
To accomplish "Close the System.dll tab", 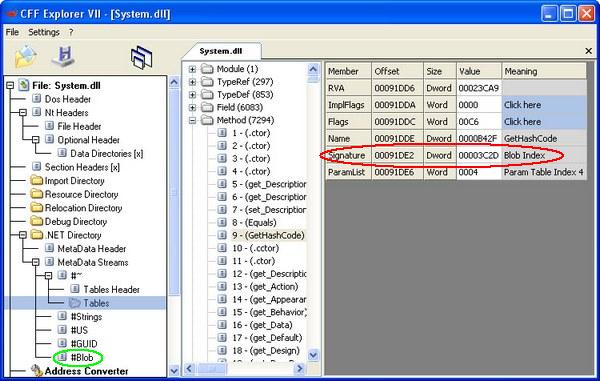I will [589, 51].
